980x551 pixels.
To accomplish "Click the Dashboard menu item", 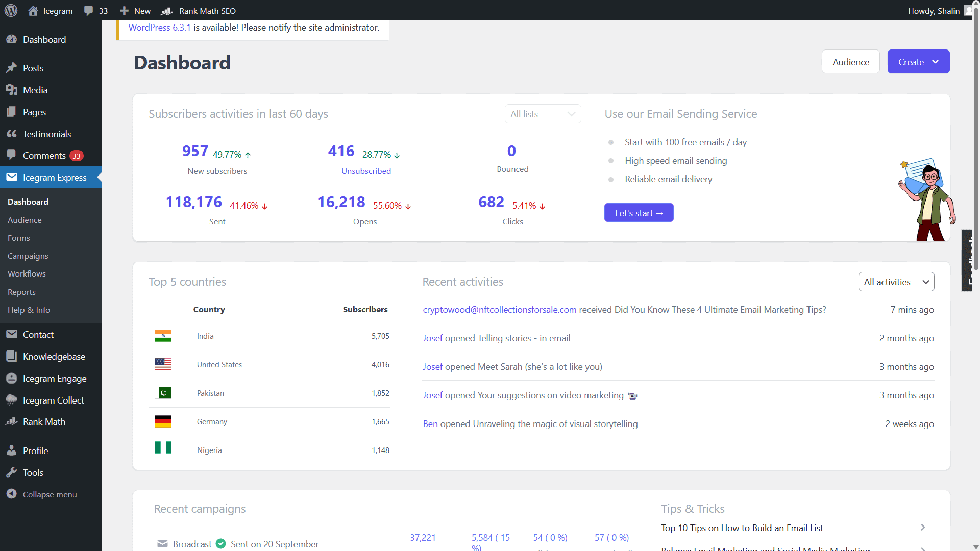I will tap(28, 201).
